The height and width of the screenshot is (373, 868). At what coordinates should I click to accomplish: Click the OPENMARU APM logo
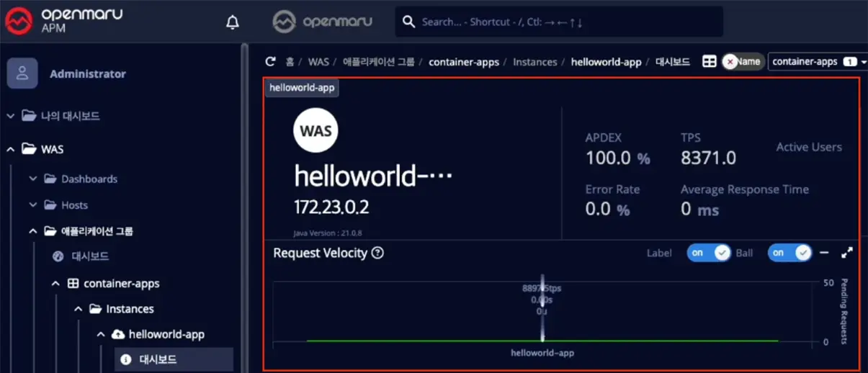coord(63,22)
